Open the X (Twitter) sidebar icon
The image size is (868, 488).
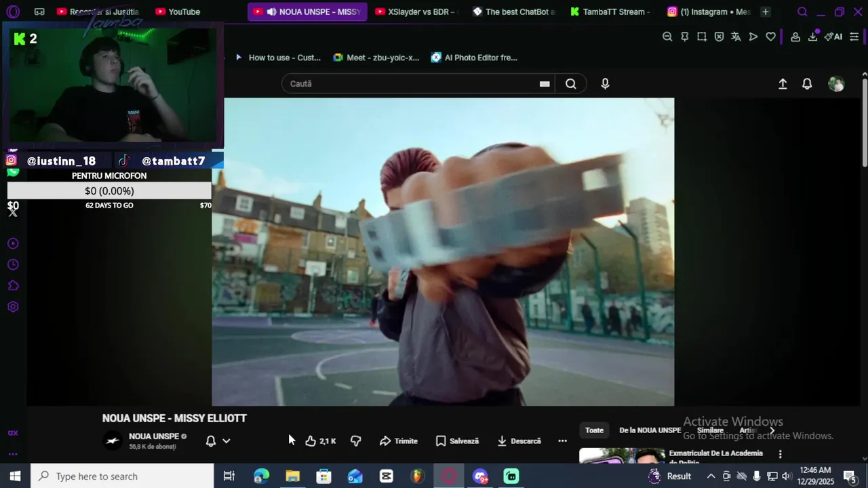click(13, 212)
